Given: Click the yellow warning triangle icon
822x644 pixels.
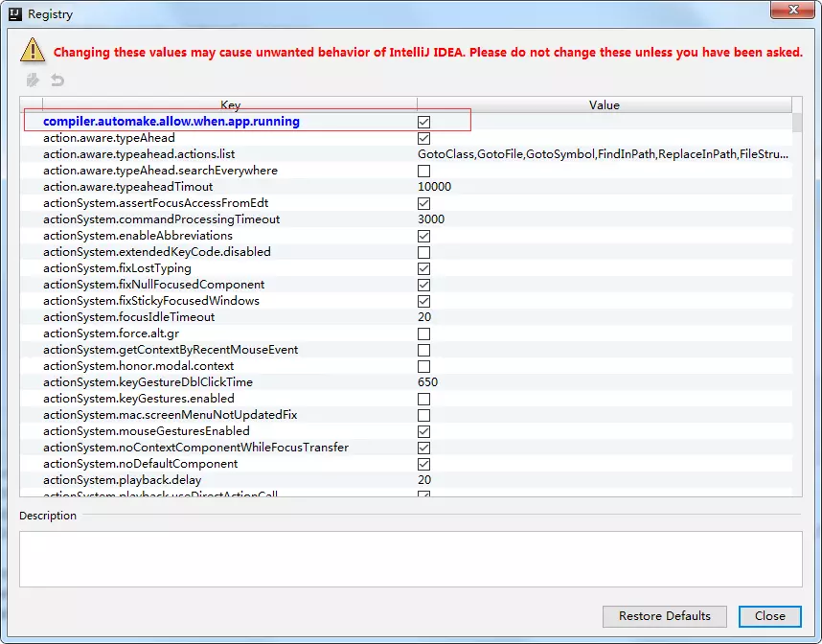Looking at the screenshot, I should click(x=33, y=50).
